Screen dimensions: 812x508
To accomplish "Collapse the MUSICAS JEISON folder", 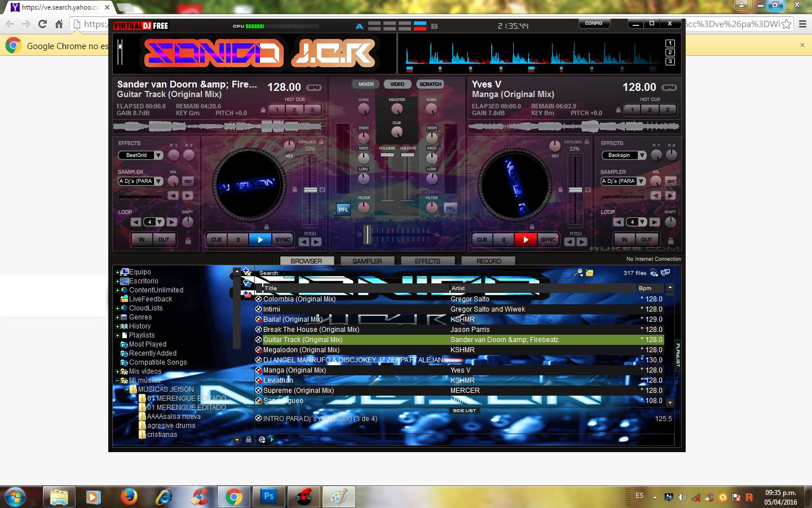I will (x=126, y=389).
